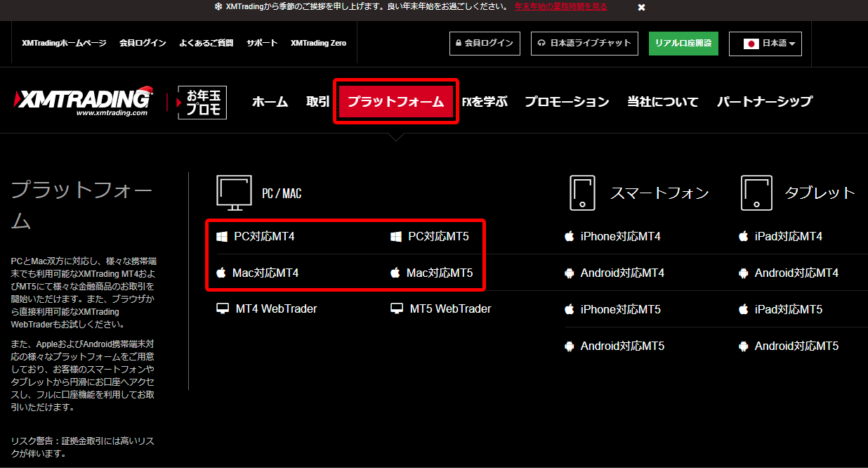Click Apple icon beside iPhone対応MT5
868x468 pixels.
tap(570, 308)
